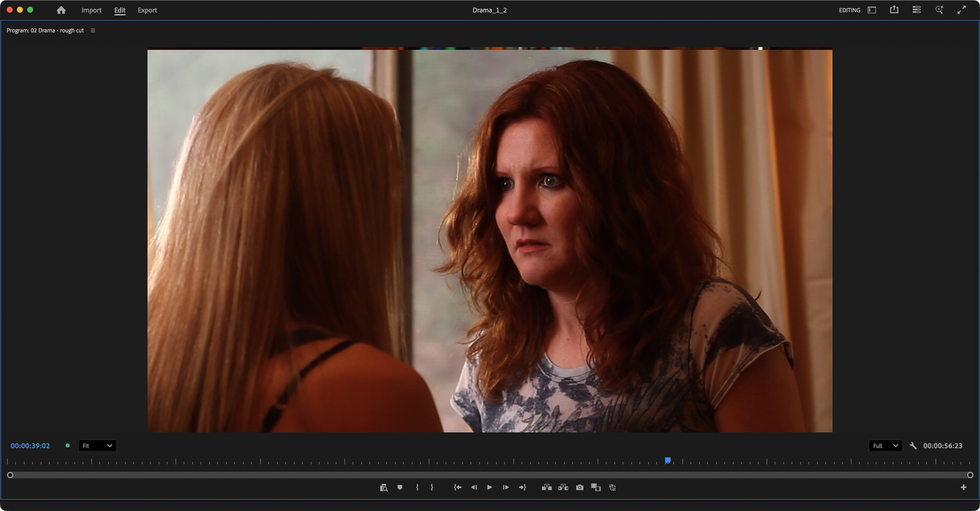Click the Extract edit icon

[563, 487]
